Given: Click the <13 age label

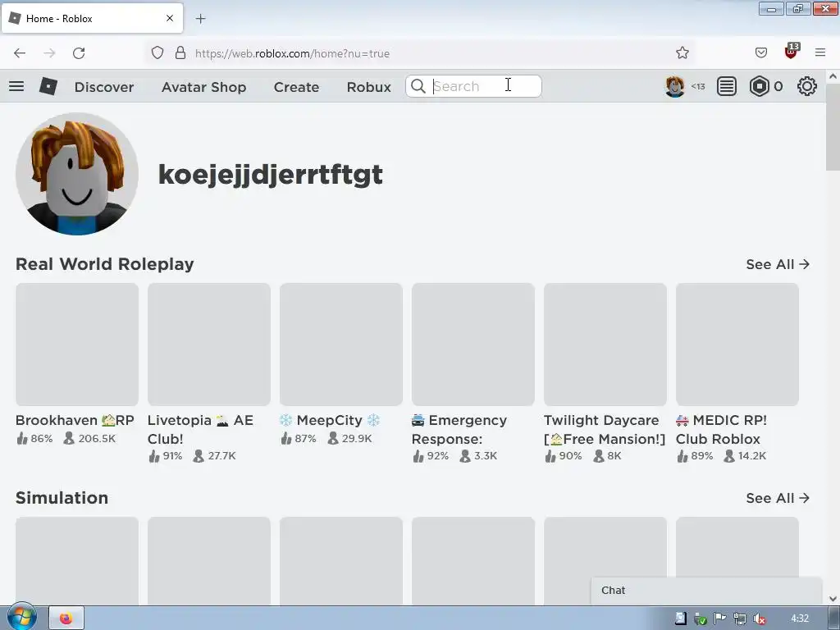Looking at the screenshot, I should pyautogui.click(x=697, y=86).
